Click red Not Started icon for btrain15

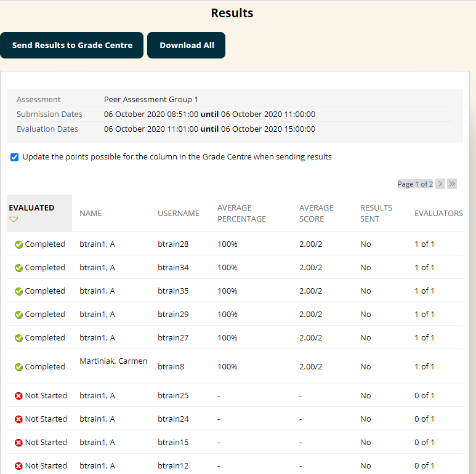(18, 443)
